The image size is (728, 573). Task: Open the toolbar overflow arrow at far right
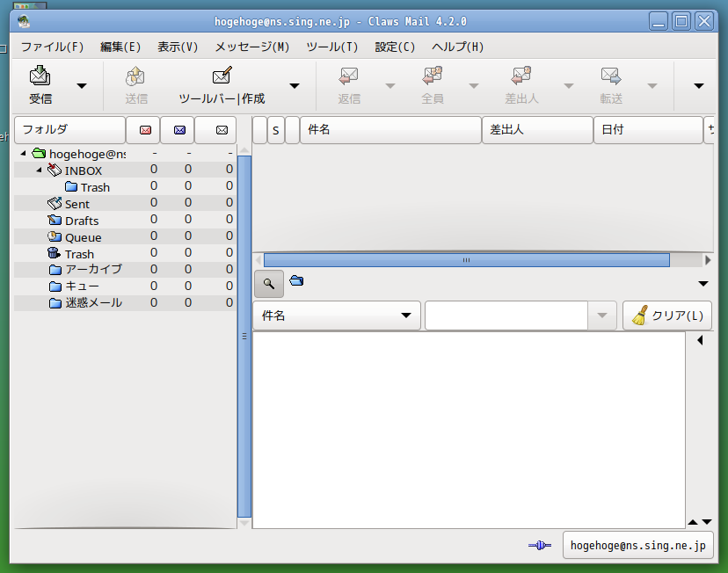coord(699,86)
